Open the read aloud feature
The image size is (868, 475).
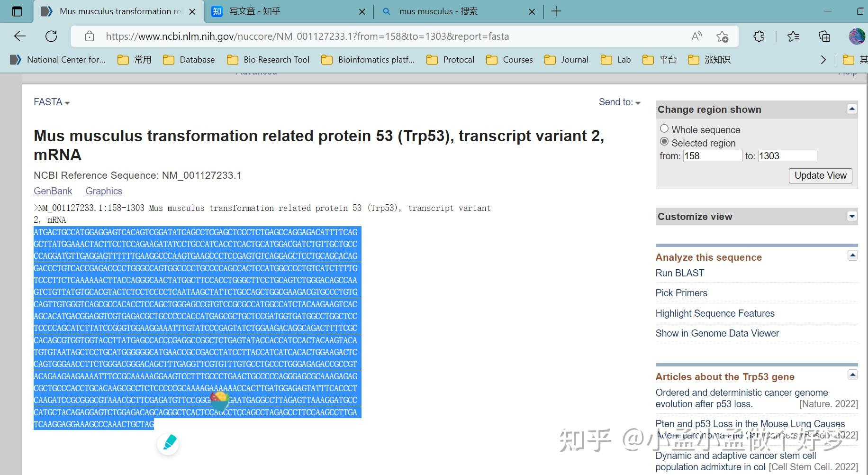click(x=696, y=36)
